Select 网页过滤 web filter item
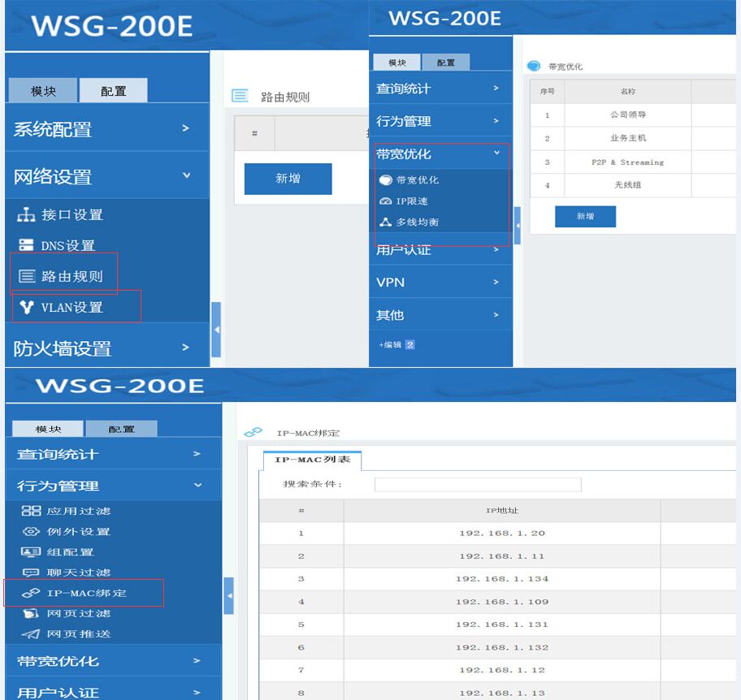741x700 pixels. (x=78, y=614)
